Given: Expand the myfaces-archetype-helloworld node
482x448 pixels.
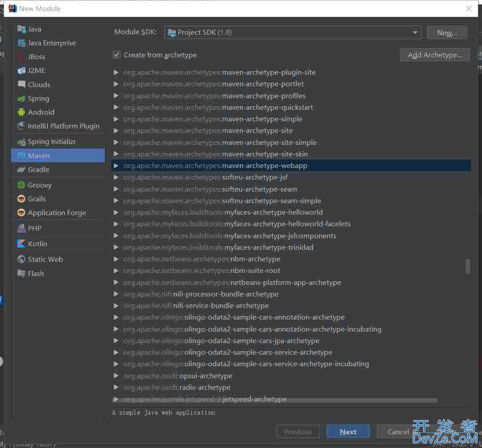Looking at the screenshot, I should [x=116, y=212].
